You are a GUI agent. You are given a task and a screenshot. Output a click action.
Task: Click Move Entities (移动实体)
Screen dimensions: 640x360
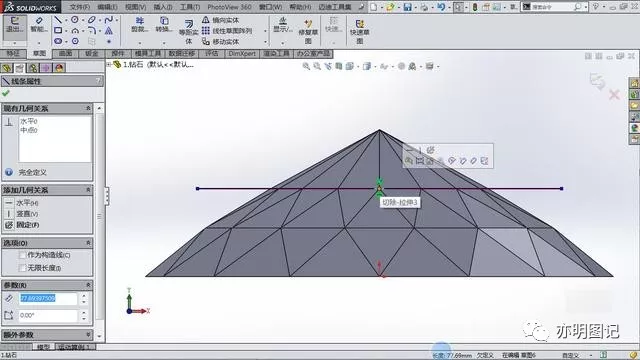tap(220, 42)
